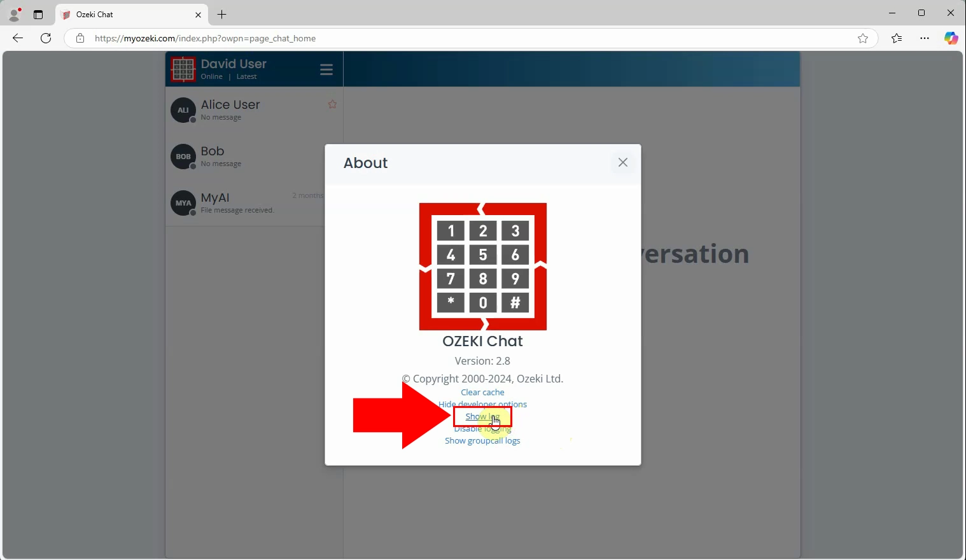Open the Show log link
This screenshot has width=966, height=560.
click(482, 417)
